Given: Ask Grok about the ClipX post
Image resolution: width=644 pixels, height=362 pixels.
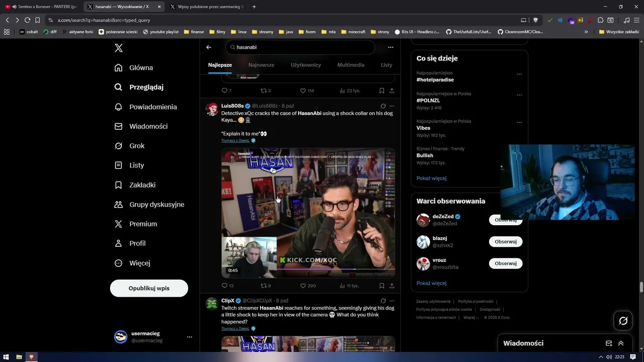Looking at the screenshot, I should pyautogui.click(x=383, y=301).
